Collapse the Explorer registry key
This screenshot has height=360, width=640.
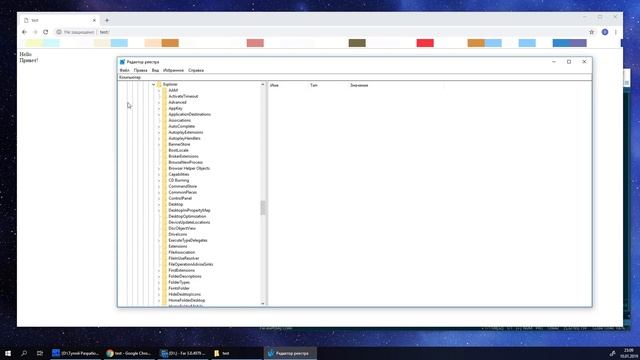153,84
